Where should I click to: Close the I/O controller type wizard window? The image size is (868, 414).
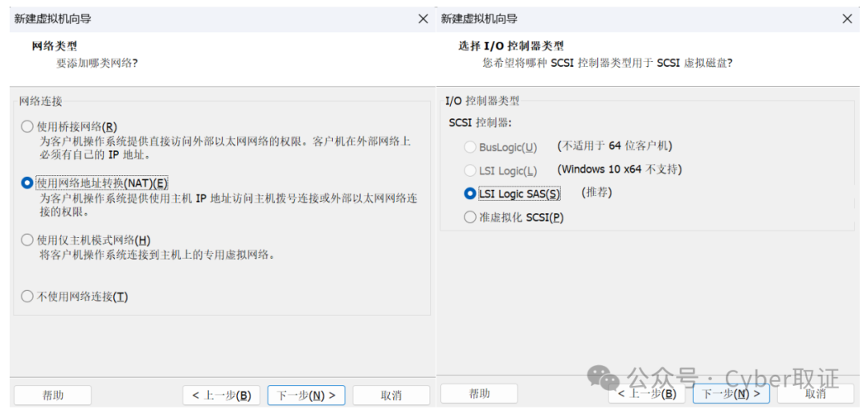click(846, 18)
